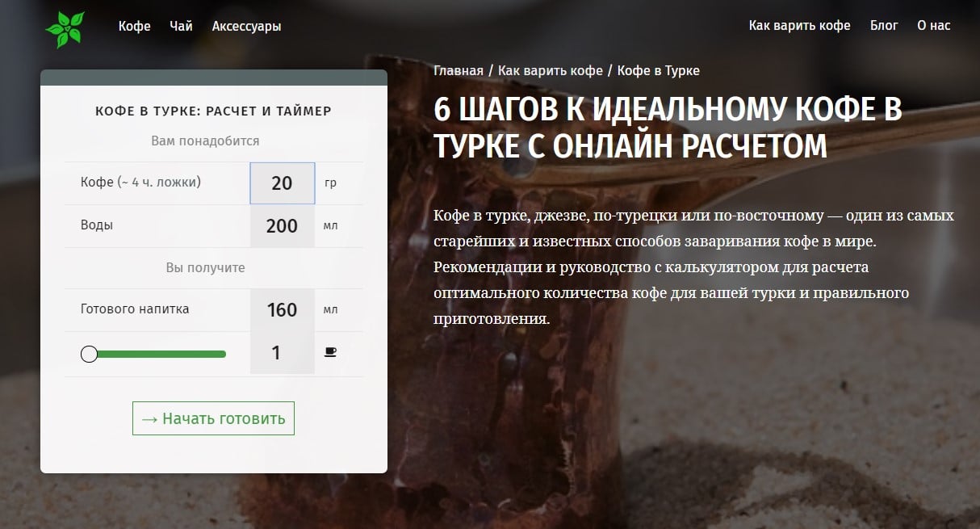
Task: Open the О нас page
Action: [x=933, y=25]
